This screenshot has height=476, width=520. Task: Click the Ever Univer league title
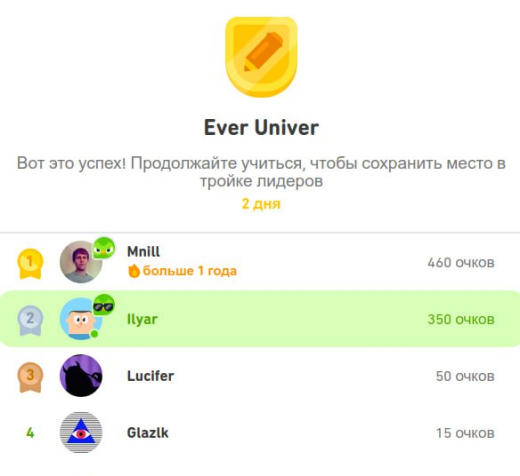click(x=261, y=127)
